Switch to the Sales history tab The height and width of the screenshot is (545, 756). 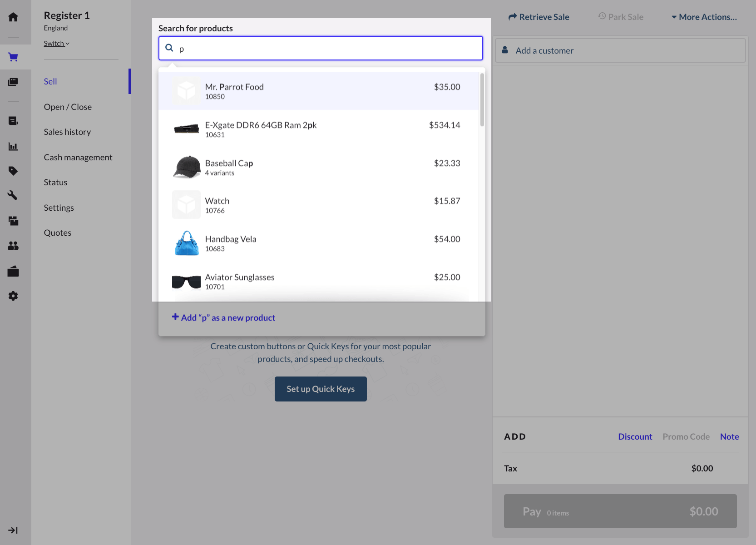(67, 132)
